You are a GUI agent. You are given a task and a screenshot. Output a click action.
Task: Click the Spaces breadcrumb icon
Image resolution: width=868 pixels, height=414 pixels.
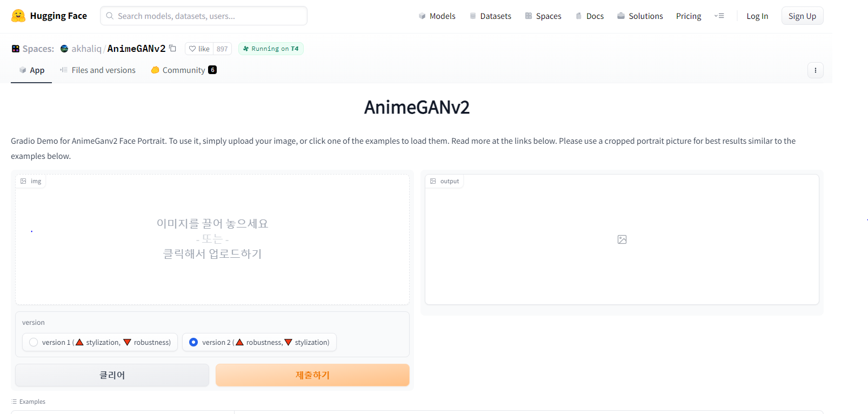16,49
